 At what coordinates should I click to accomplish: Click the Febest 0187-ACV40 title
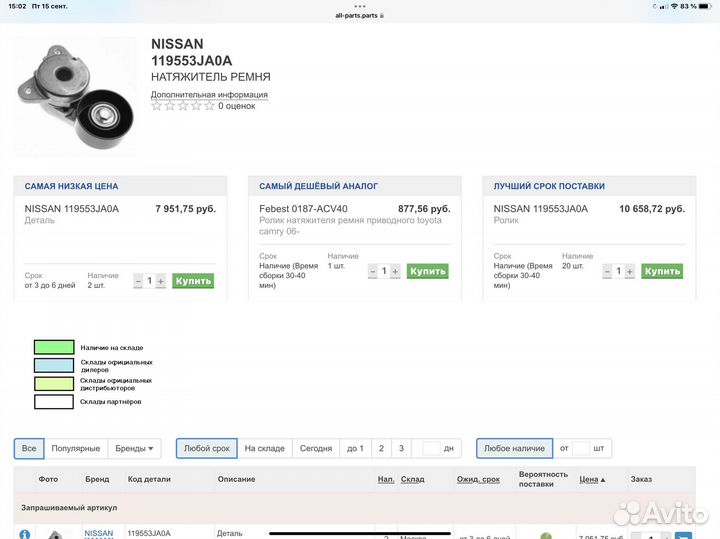[x=303, y=209]
